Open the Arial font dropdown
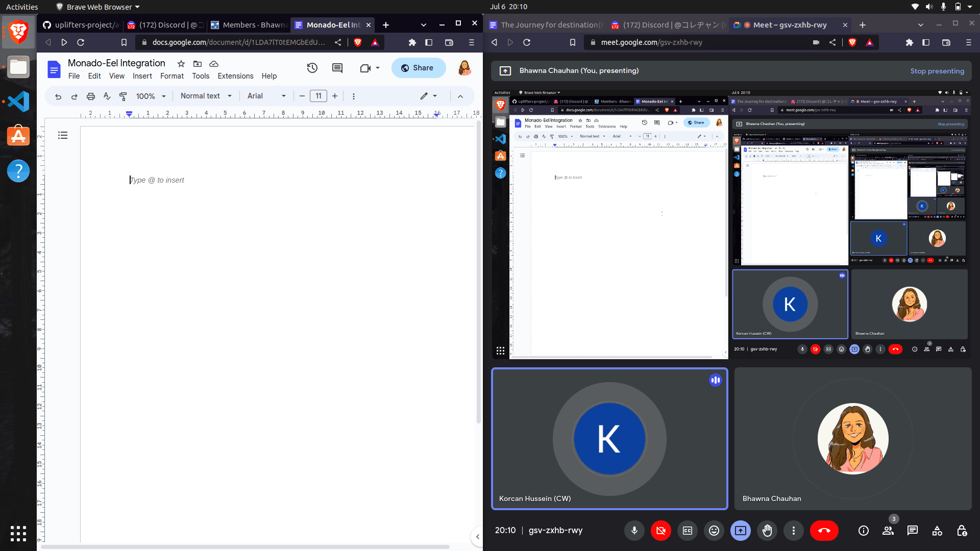 pos(266,96)
